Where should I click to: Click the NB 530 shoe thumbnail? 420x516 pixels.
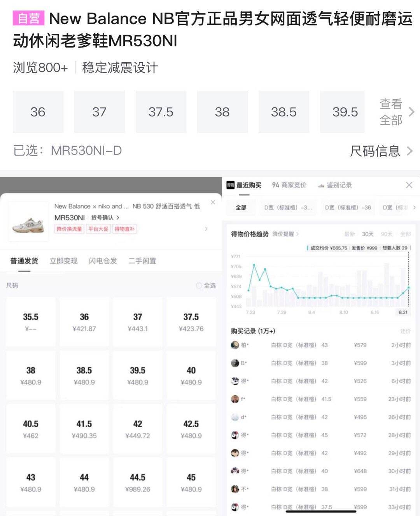click(x=28, y=222)
